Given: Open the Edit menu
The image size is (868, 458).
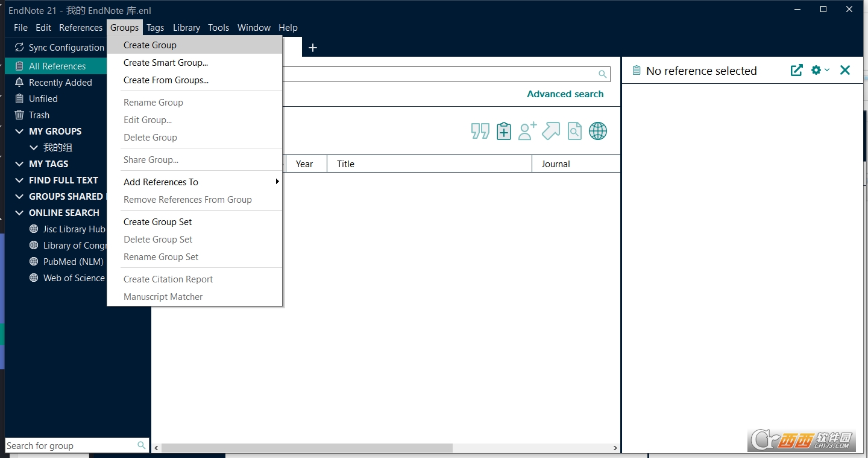Looking at the screenshot, I should pos(43,28).
